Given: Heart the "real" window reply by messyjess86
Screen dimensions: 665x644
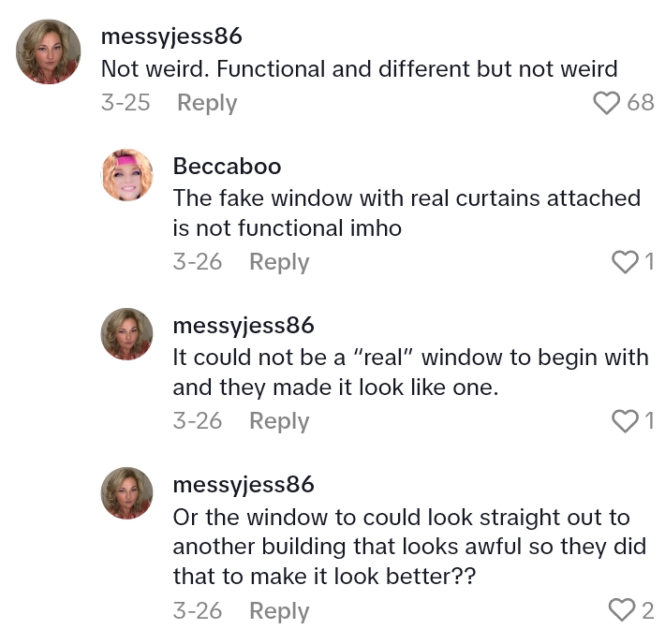Looking at the screenshot, I should tap(624, 421).
